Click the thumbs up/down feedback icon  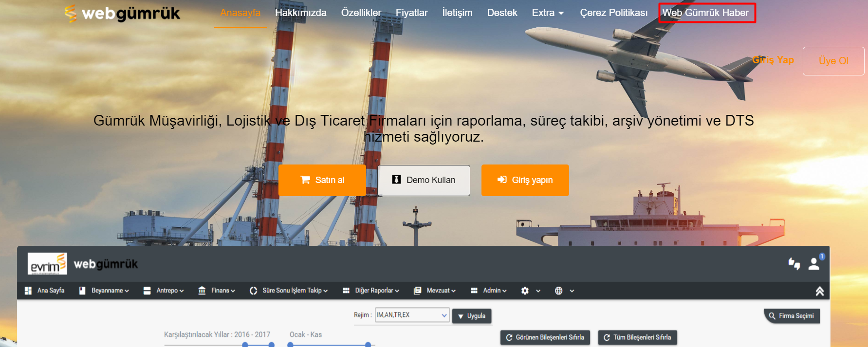coord(794,263)
